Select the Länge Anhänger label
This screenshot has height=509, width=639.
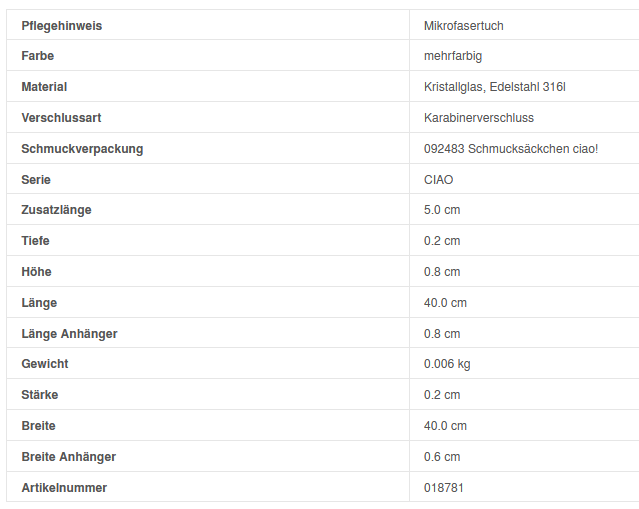pyautogui.click(x=69, y=333)
